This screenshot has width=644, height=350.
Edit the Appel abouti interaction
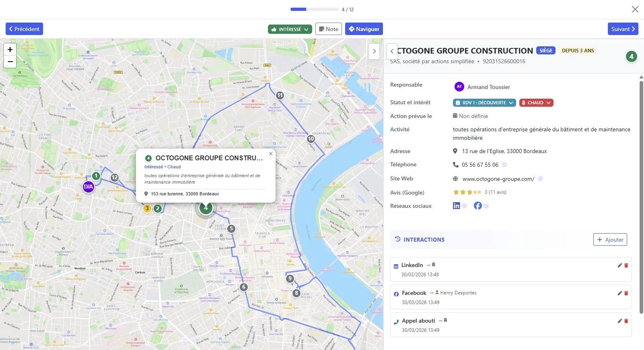[619, 321]
